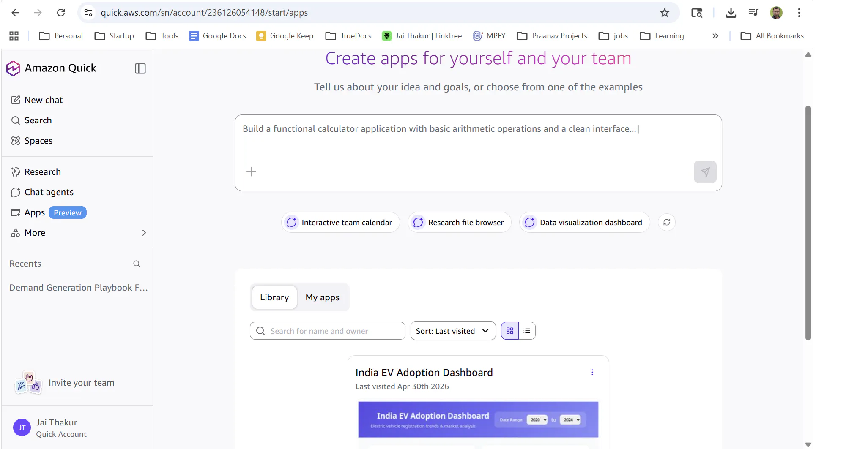The image size is (868, 449).
Task: Click the search icon next to Recents
Action: pos(137,264)
